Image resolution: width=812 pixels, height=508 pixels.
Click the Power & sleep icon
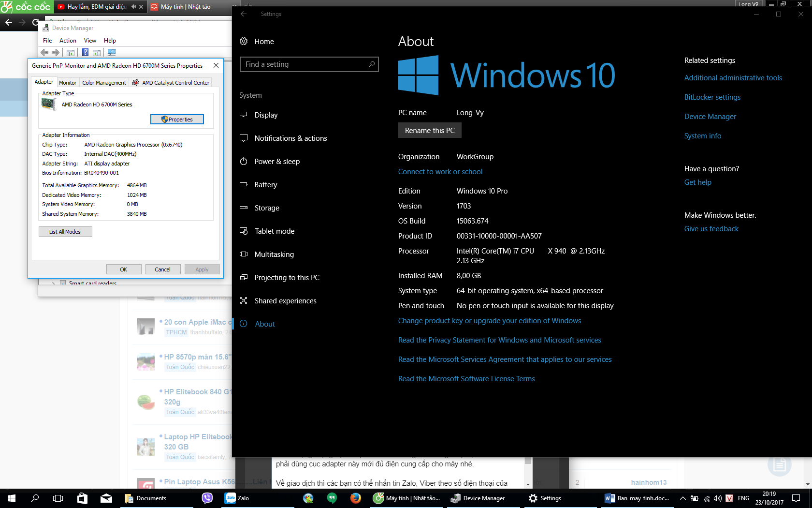pos(244,162)
